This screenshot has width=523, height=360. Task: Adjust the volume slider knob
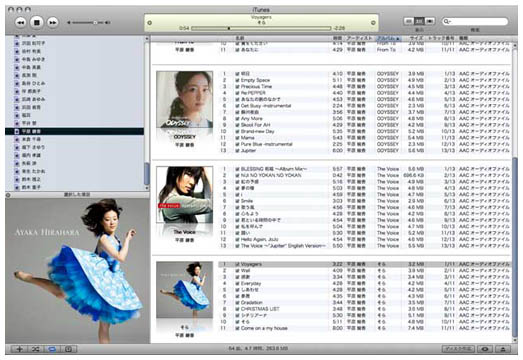(95, 22)
